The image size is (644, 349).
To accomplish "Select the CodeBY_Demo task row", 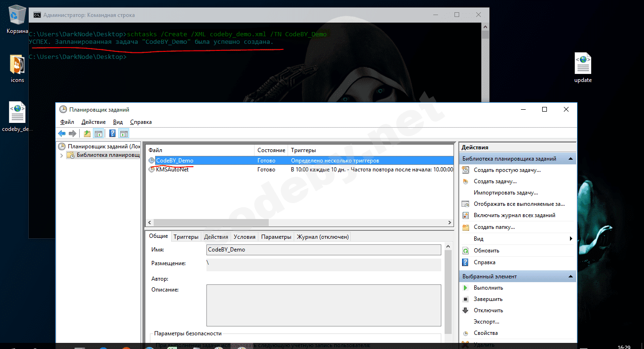I will click(300, 161).
